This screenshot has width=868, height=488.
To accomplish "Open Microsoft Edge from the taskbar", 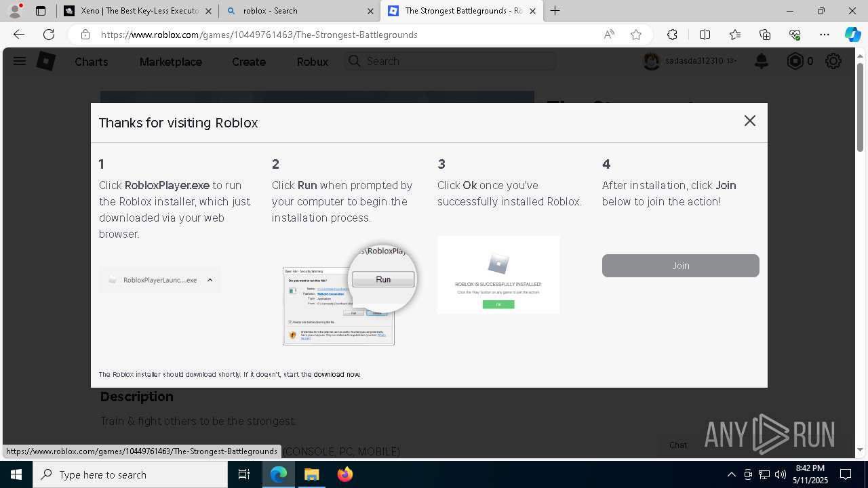I will coord(279,474).
